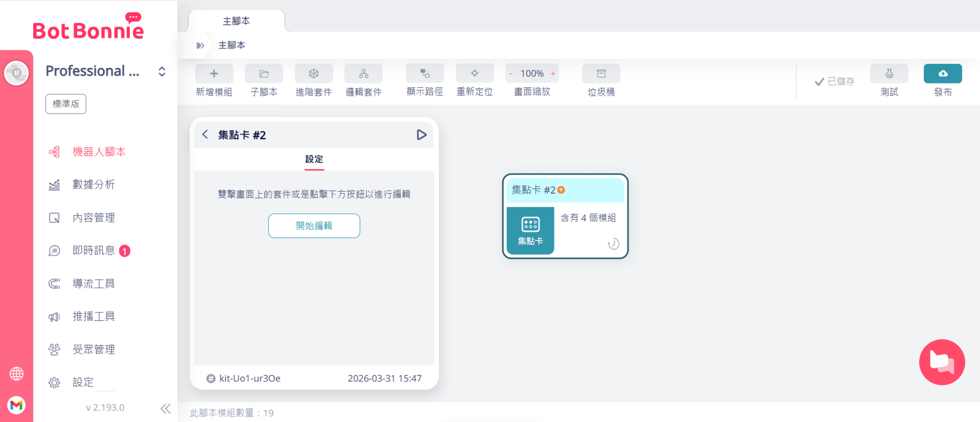Open the 垃圾桶 trash bin

(601, 73)
